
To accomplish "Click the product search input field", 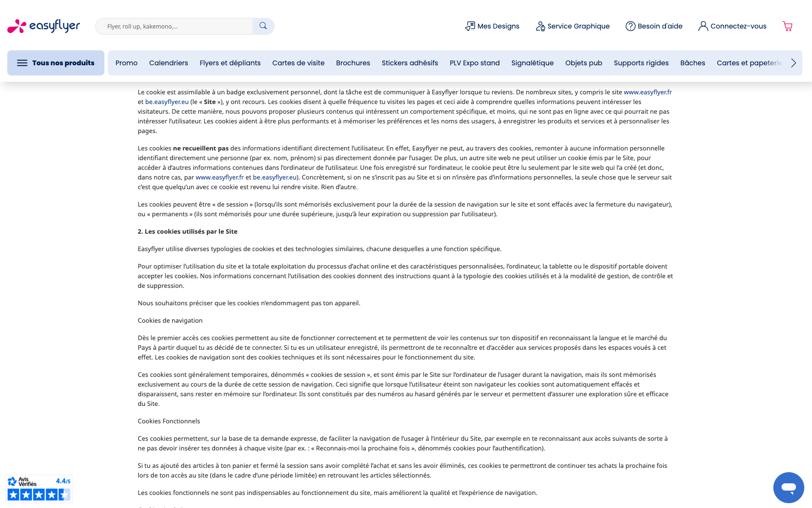I will click(x=174, y=26).
